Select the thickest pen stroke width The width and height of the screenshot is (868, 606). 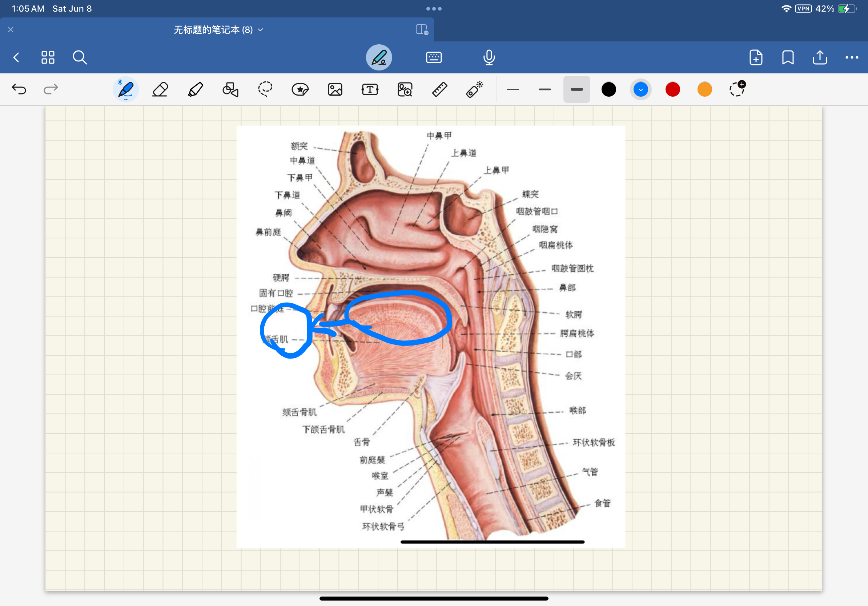576,89
